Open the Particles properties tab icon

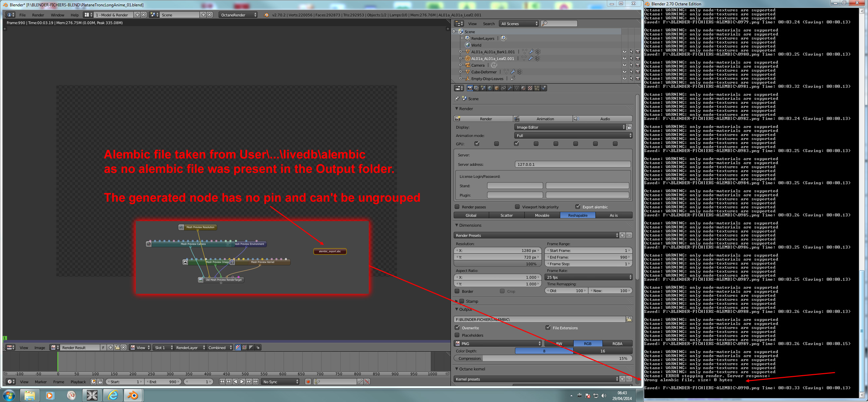537,88
